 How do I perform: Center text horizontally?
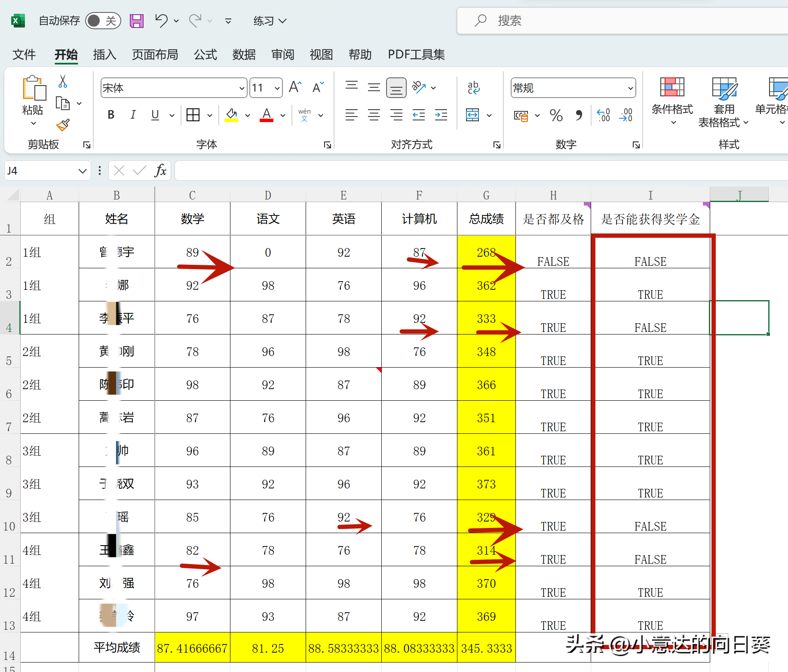pos(374,115)
